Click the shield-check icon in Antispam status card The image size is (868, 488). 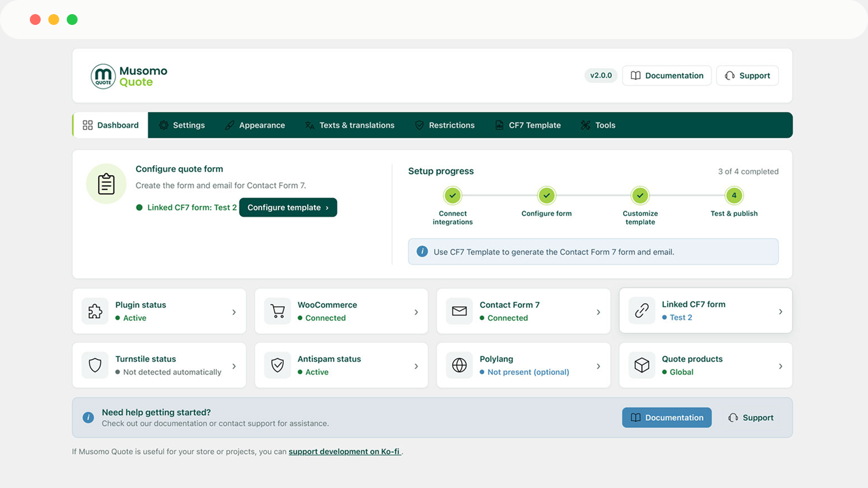277,365
